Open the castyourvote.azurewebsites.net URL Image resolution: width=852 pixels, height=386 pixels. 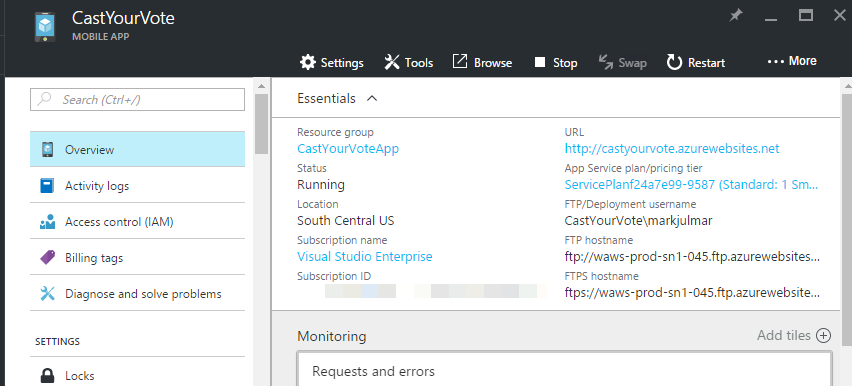pos(672,148)
